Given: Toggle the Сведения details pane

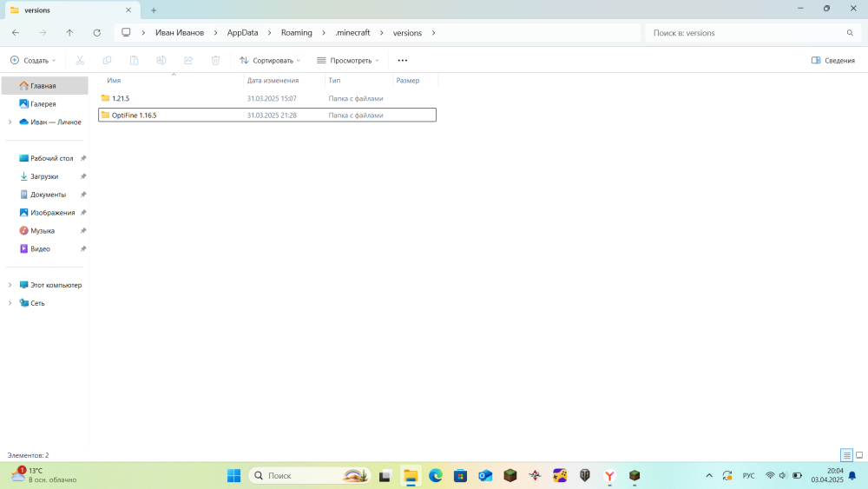Looking at the screenshot, I should click(833, 60).
